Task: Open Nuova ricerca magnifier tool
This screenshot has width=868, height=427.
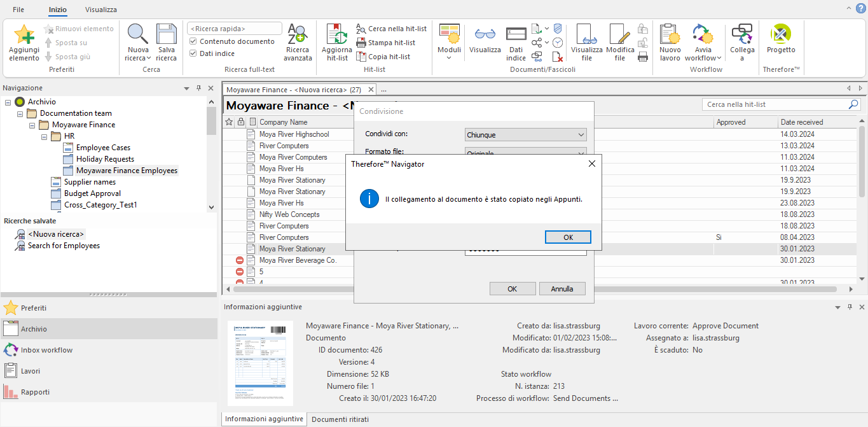Action: pos(138,34)
